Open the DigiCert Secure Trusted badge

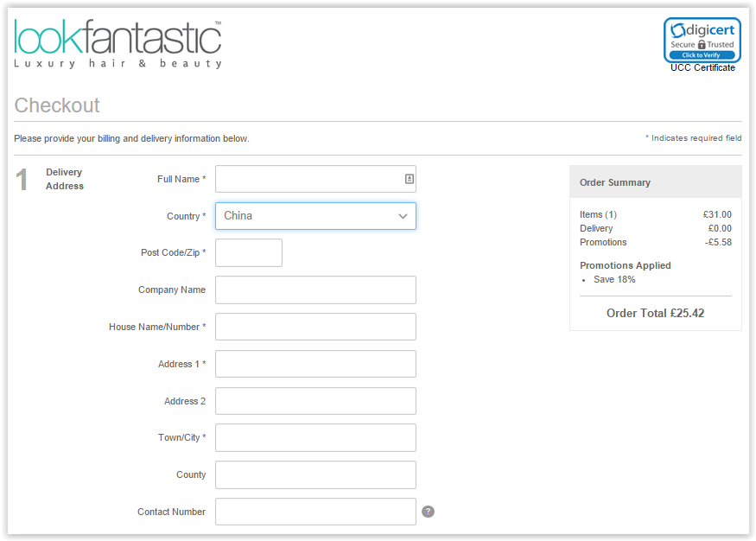coord(702,41)
